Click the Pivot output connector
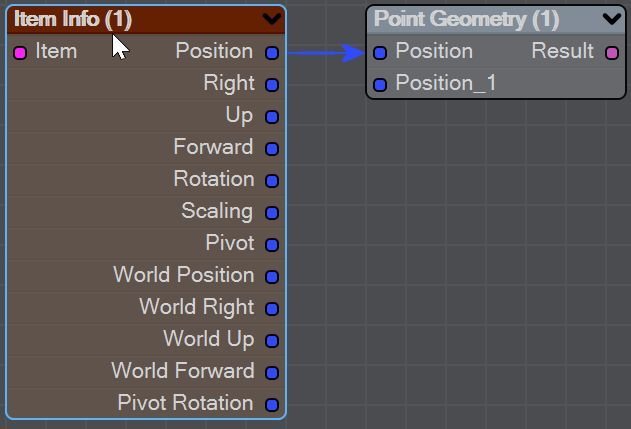 pyautogui.click(x=272, y=245)
